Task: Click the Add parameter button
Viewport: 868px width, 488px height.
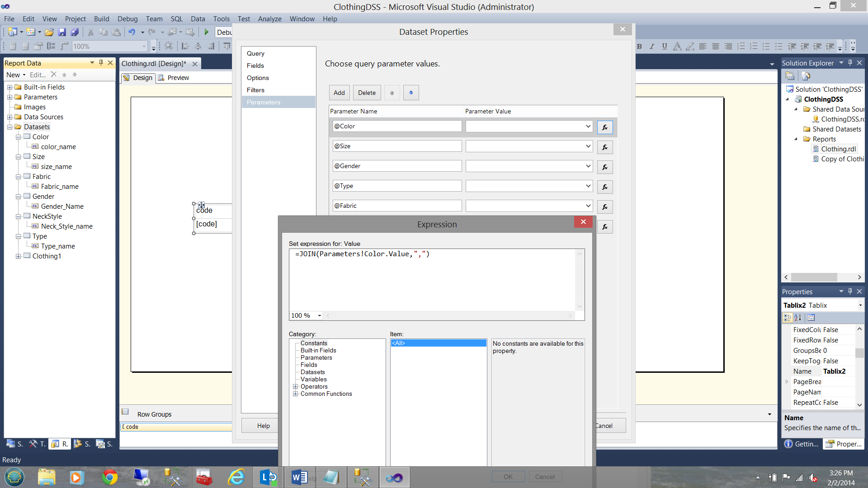Action: [339, 93]
